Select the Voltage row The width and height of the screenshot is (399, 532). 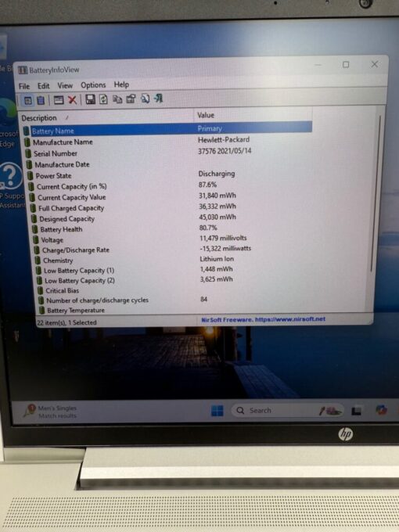[x=173, y=239]
